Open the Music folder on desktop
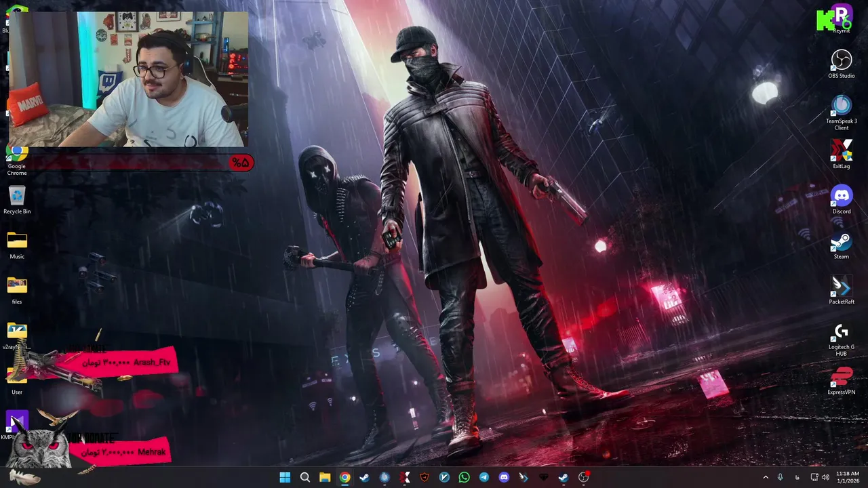This screenshot has width=868, height=488. [17, 245]
